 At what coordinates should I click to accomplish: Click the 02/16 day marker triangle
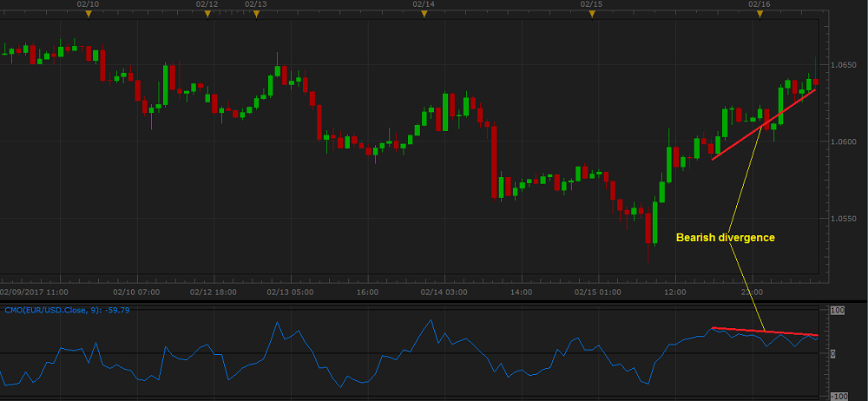759,14
